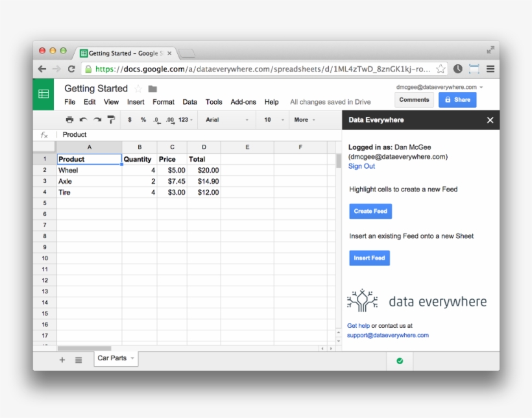Format cells as percent
Image resolution: width=532 pixels, height=418 pixels.
(x=142, y=119)
